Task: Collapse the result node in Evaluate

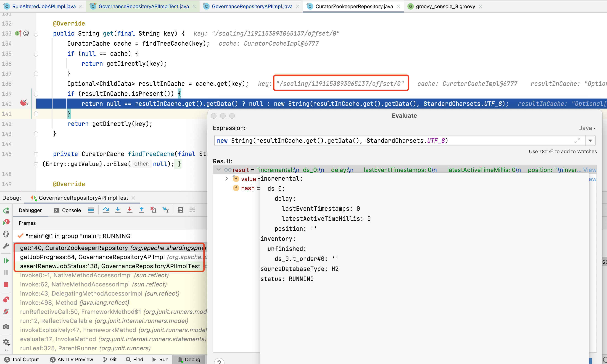Action: 219,169
